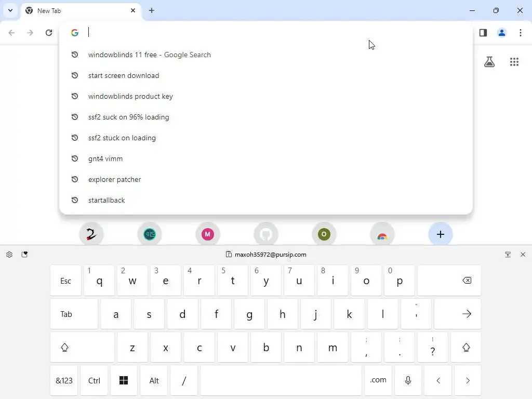This screenshot has height=399, width=532.
Task: Tap the apostrophe key
Action: click(416, 314)
